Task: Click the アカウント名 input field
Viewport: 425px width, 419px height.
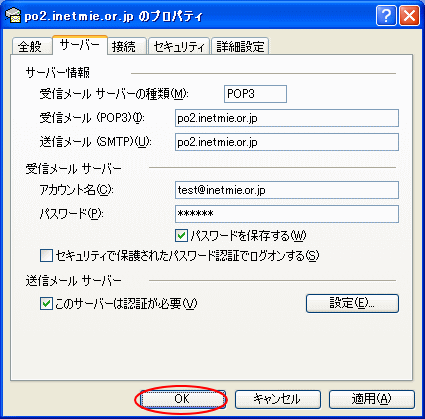Action: (x=287, y=190)
